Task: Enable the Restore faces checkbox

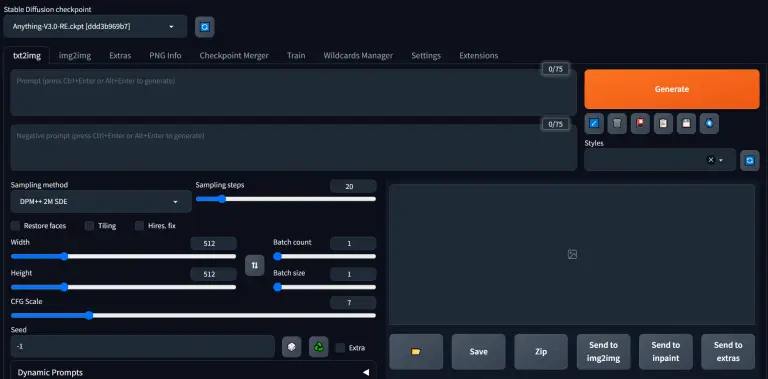Action: pyautogui.click(x=16, y=226)
